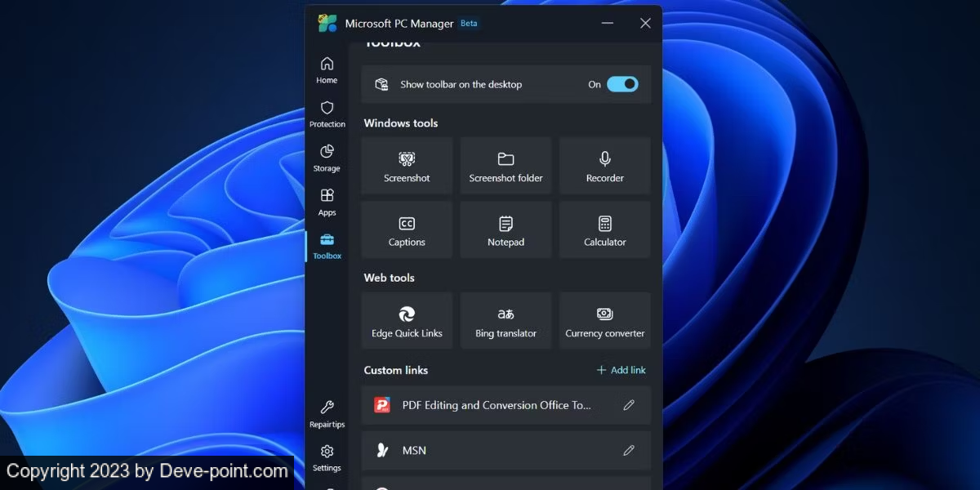This screenshot has height=490, width=980.
Task: Launch the Screenshot tool
Action: [407, 166]
